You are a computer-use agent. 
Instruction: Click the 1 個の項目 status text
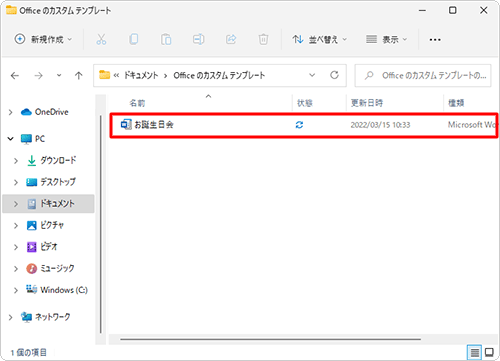tap(29, 352)
